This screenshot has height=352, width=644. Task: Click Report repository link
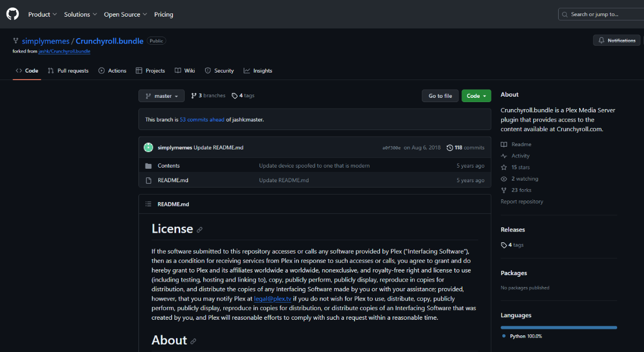(522, 202)
